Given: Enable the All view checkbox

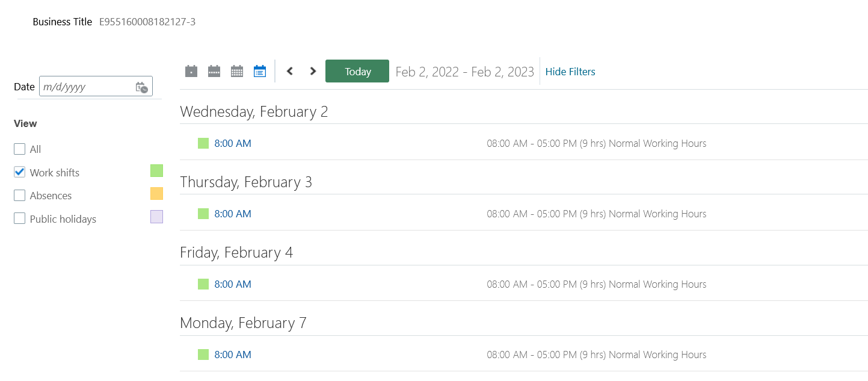Looking at the screenshot, I should point(20,149).
